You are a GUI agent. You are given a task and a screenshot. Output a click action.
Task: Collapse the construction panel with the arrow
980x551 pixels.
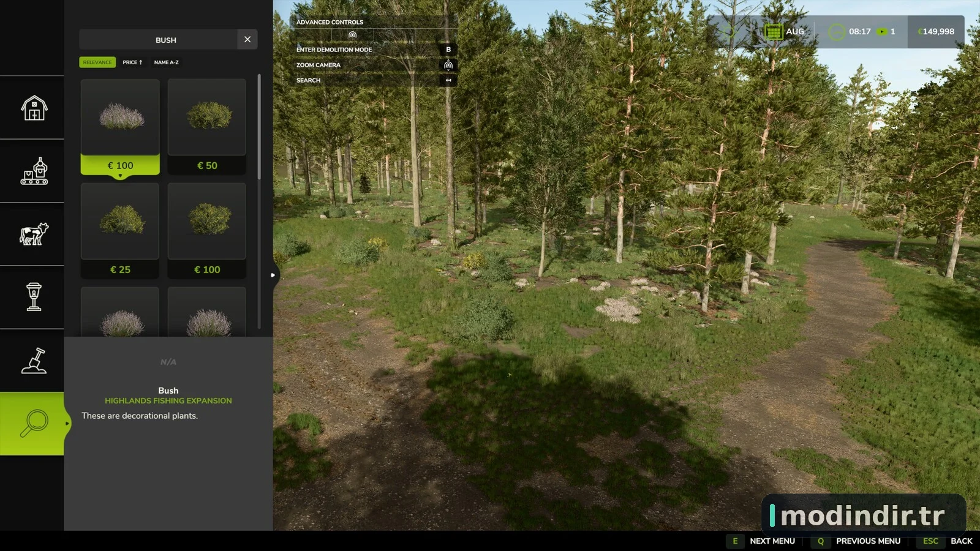tap(273, 275)
